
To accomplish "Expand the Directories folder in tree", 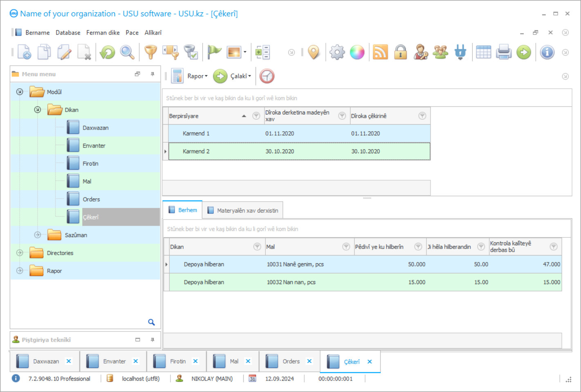I will point(20,253).
